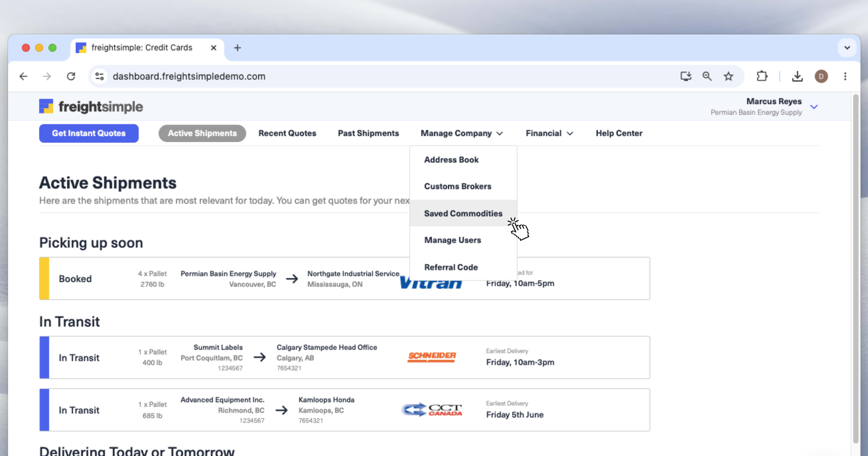
Task: Click the Active Shipments page heading
Action: [107, 183]
